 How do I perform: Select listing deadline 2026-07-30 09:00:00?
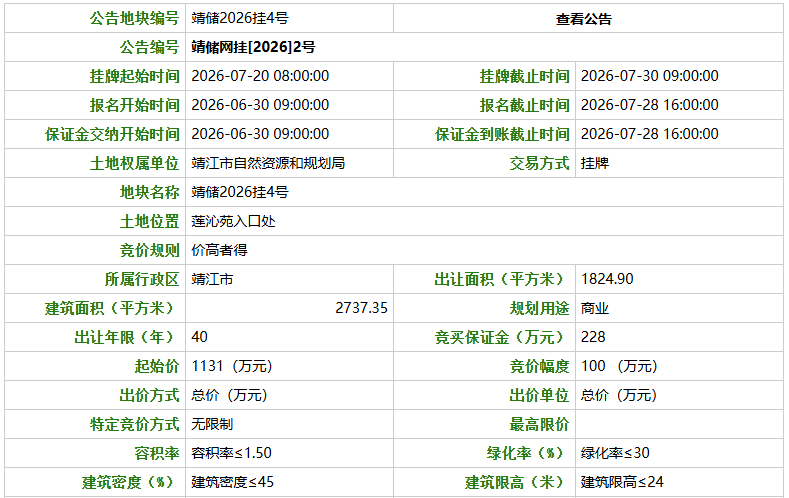click(x=650, y=76)
